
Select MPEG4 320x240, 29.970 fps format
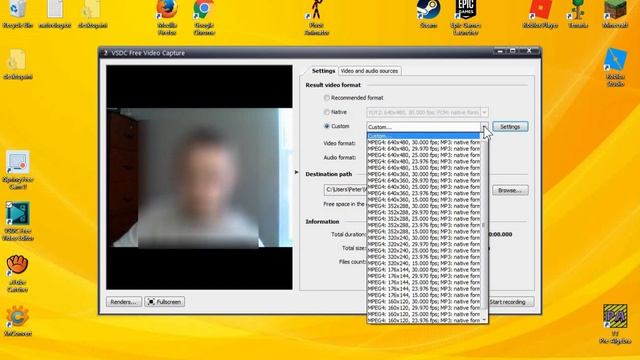pos(423,244)
